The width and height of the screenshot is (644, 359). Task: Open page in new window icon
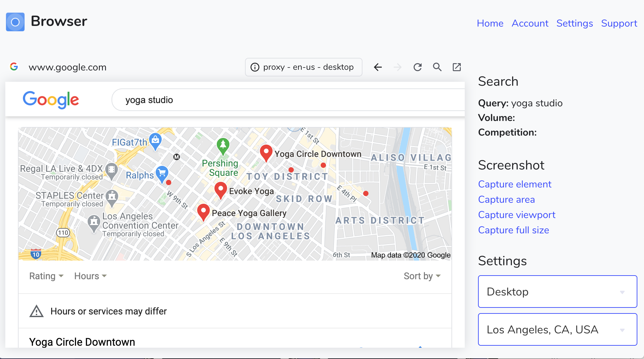tap(457, 67)
